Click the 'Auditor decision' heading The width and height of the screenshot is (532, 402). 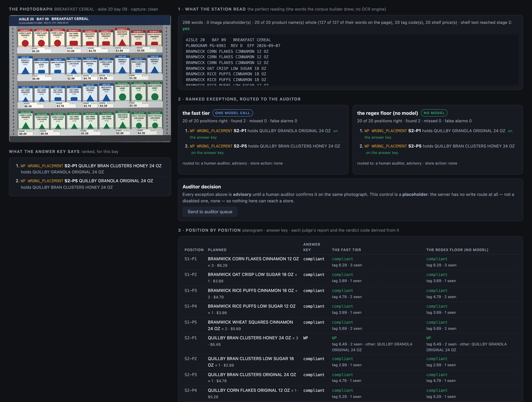(202, 187)
